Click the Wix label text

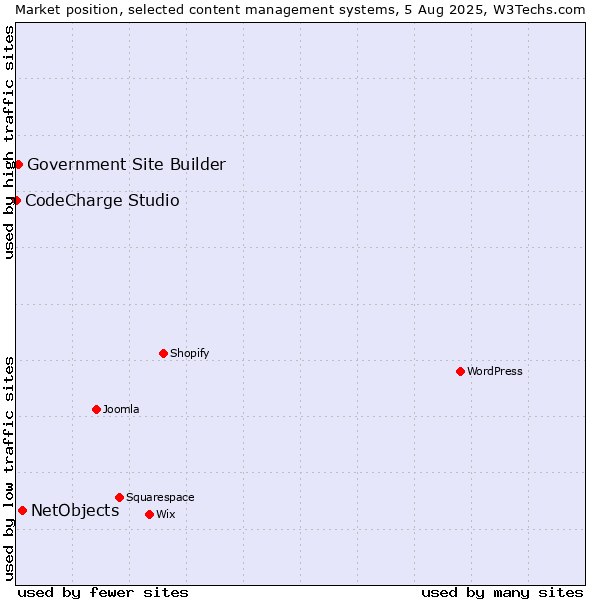tap(166, 515)
